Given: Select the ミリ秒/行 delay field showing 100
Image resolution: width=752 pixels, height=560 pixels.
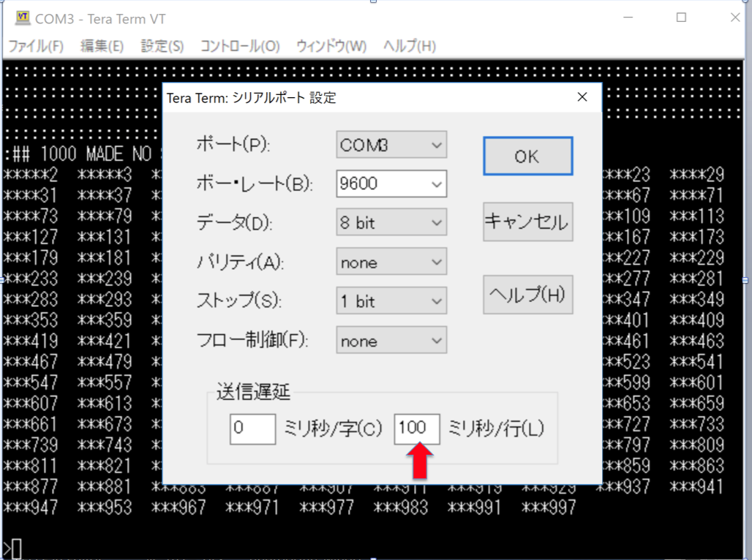Looking at the screenshot, I should (x=416, y=429).
